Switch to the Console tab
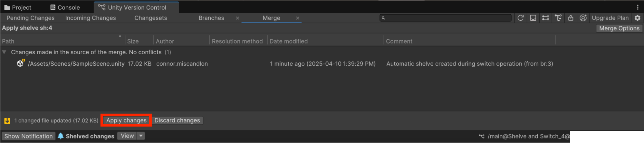The image size is (644, 143). [65, 7]
